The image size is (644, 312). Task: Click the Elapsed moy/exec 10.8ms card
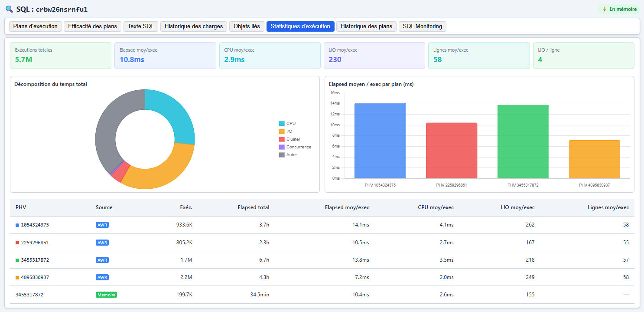coord(165,56)
